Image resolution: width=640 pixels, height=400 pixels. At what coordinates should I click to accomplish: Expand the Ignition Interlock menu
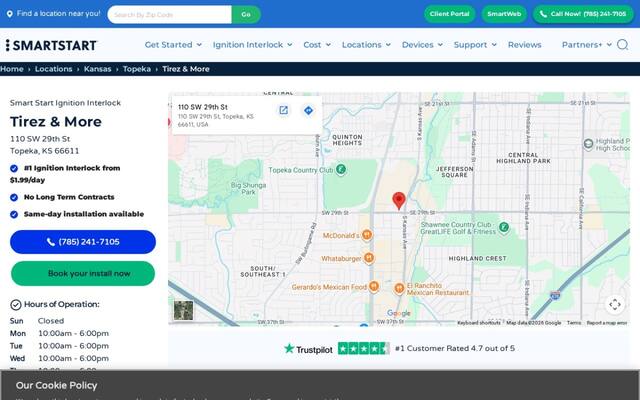pyautogui.click(x=252, y=45)
